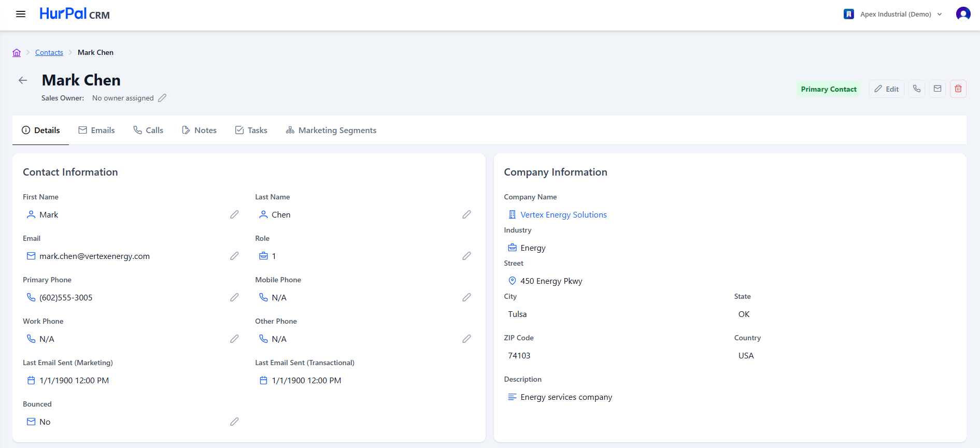Click the calendar icon for Last Email Sent (Marketing)

[x=31, y=380]
